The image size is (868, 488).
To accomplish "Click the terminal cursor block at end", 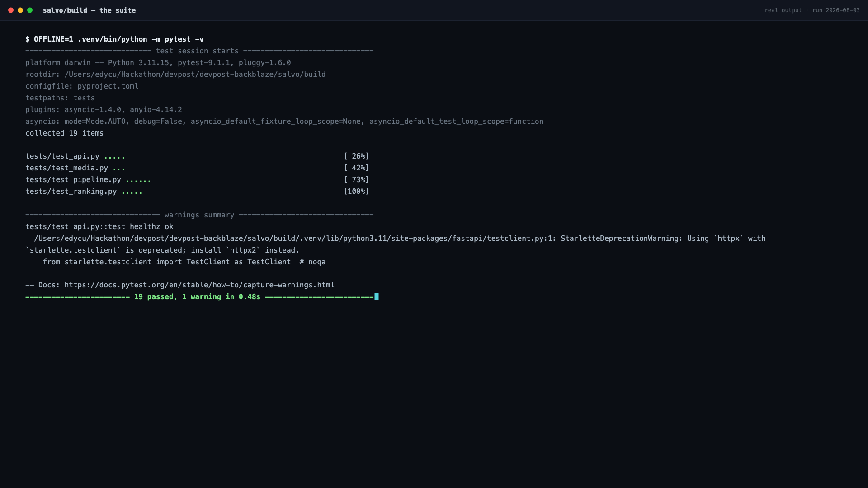I will coord(377,297).
